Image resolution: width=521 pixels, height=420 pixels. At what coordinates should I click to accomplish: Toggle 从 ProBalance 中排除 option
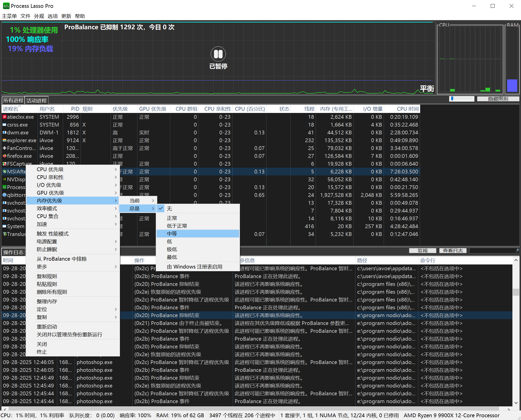tap(62, 259)
